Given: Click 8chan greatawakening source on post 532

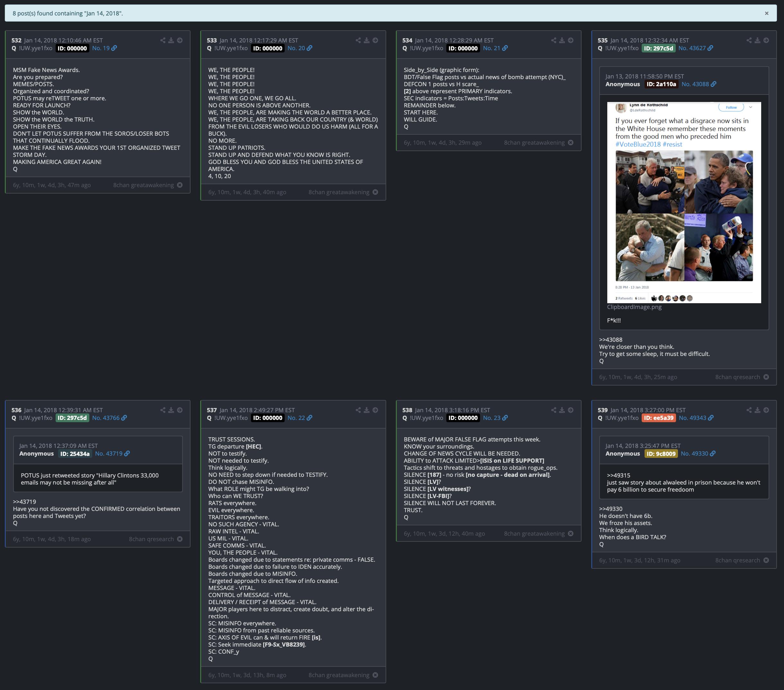Looking at the screenshot, I should pyautogui.click(x=143, y=185).
